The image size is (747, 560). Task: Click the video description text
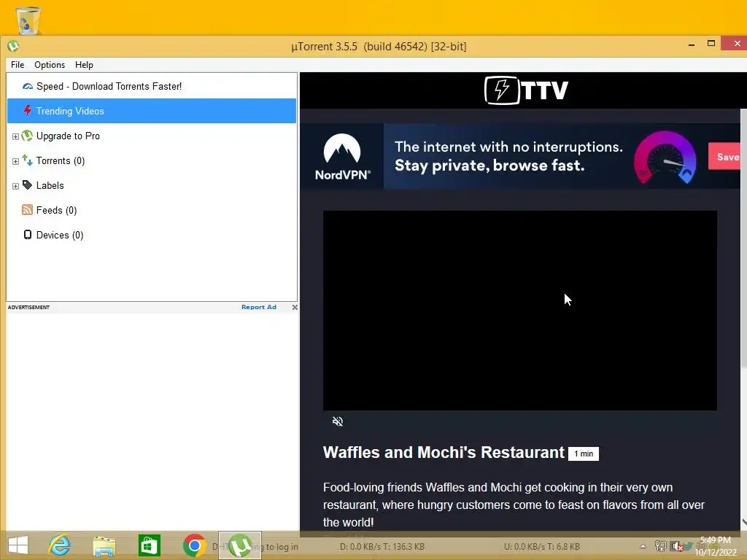pyautogui.click(x=514, y=505)
